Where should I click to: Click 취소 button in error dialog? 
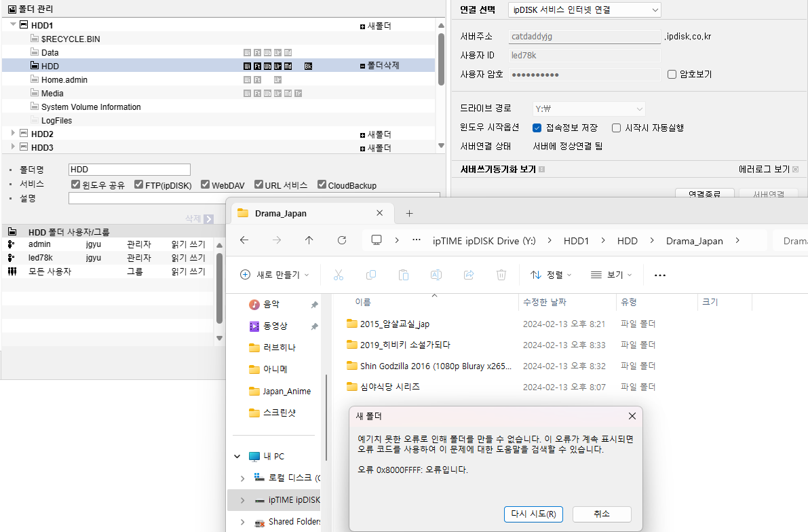pos(602,514)
